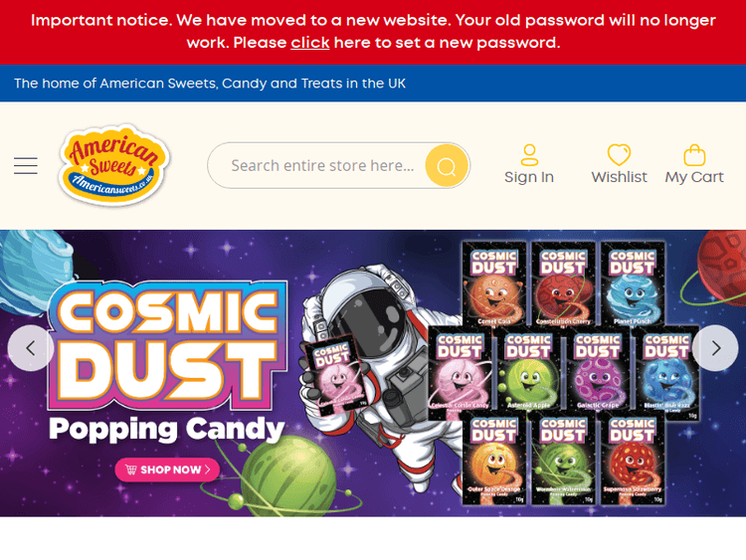Click the My Cart text label
Viewport: 746px width, 560px height.
pos(694,177)
